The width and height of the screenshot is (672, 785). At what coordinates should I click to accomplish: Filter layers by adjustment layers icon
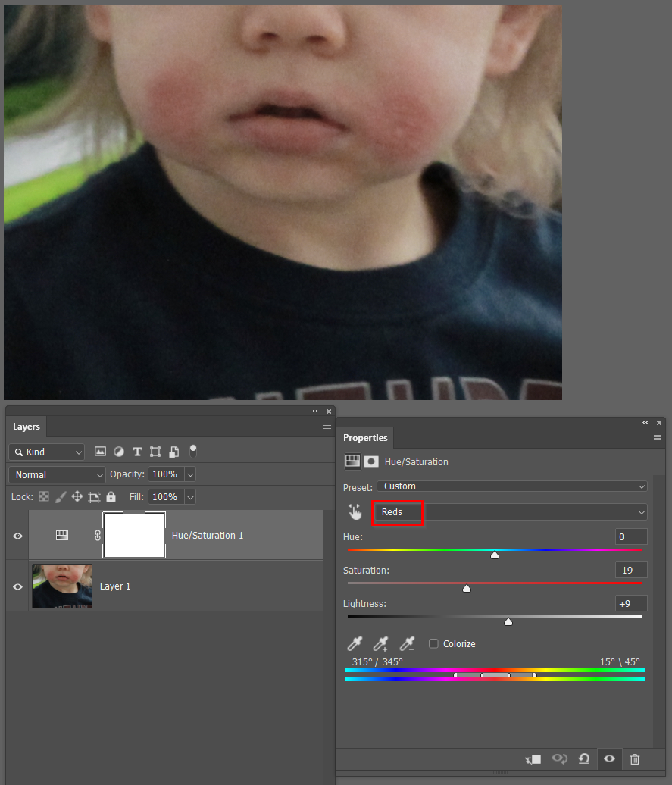[118, 451]
